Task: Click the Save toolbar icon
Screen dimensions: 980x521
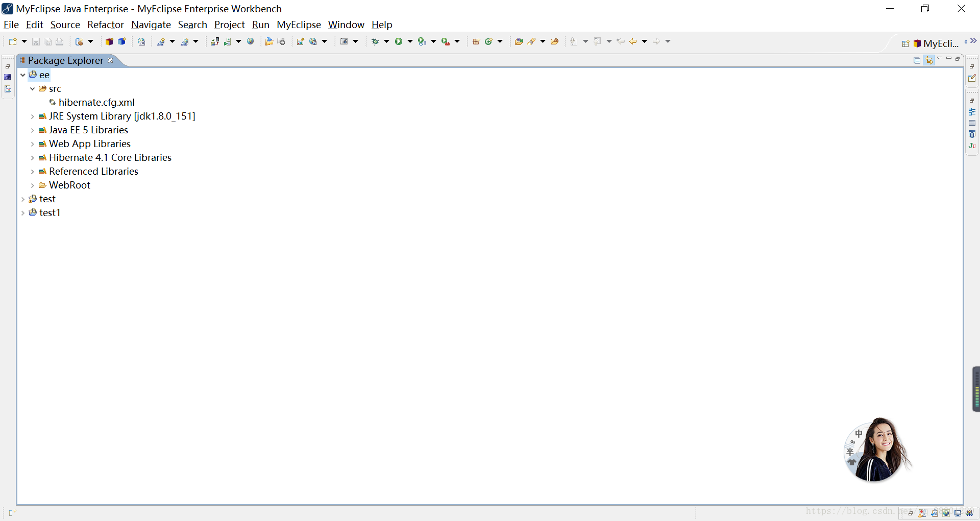Action: click(x=36, y=41)
